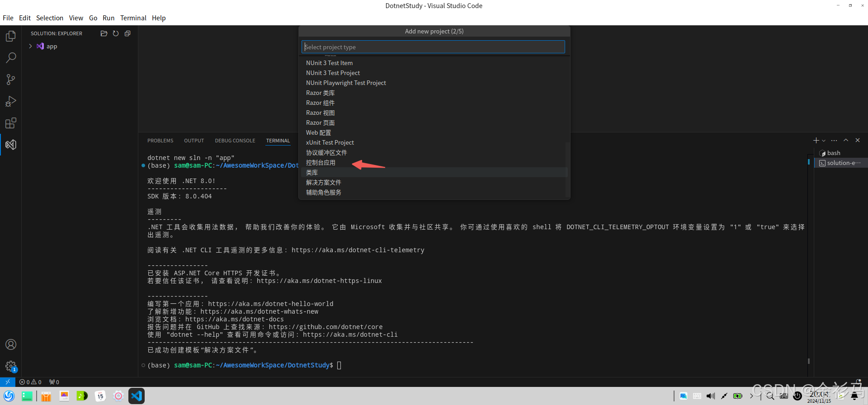The image size is (868, 405).
Task: Choose 解决方案文件 project type
Action: pyautogui.click(x=433, y=182)
